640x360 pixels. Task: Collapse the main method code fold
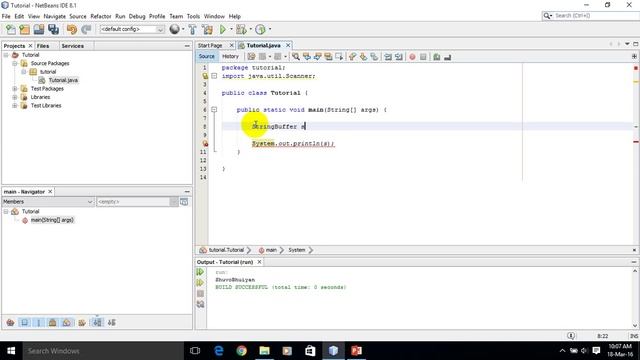point(214,109)
